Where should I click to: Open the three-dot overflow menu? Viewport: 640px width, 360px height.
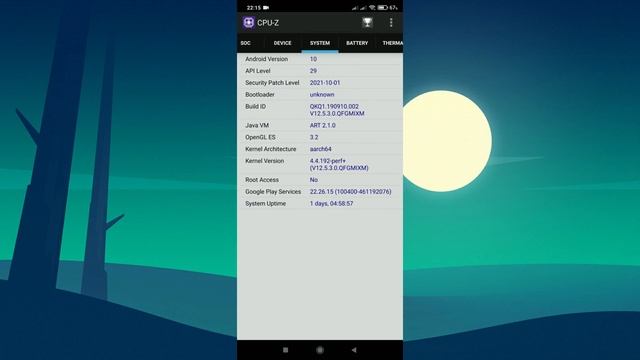[391, 22]
